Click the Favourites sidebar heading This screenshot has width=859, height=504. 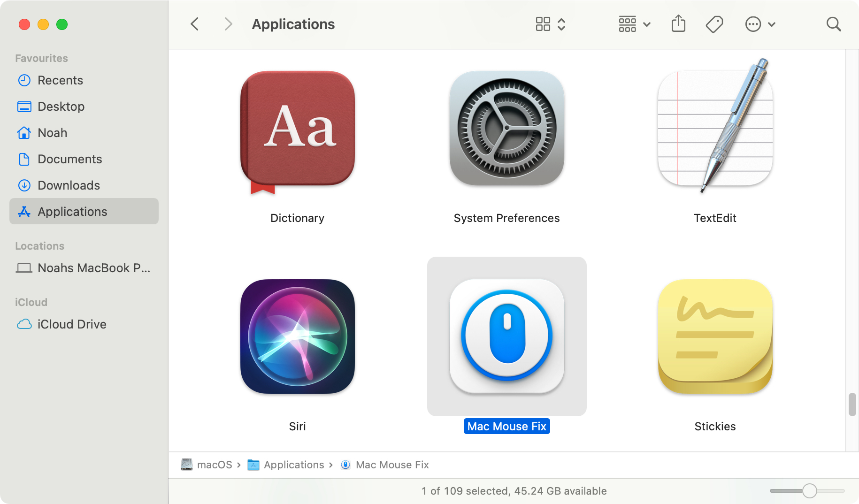41,58
